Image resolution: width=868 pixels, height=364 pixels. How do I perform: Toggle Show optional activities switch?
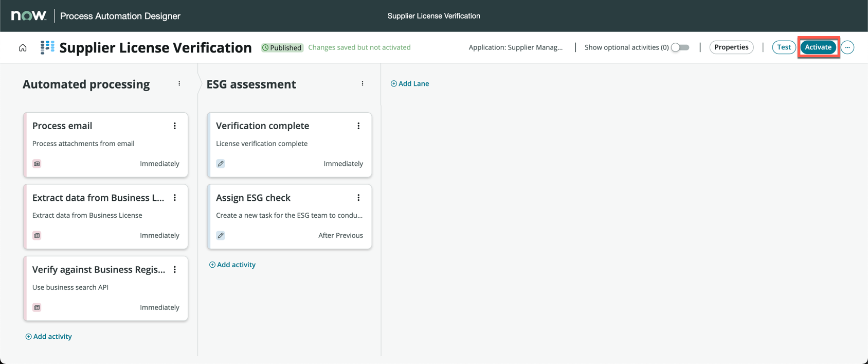click(x=680, y=47)
